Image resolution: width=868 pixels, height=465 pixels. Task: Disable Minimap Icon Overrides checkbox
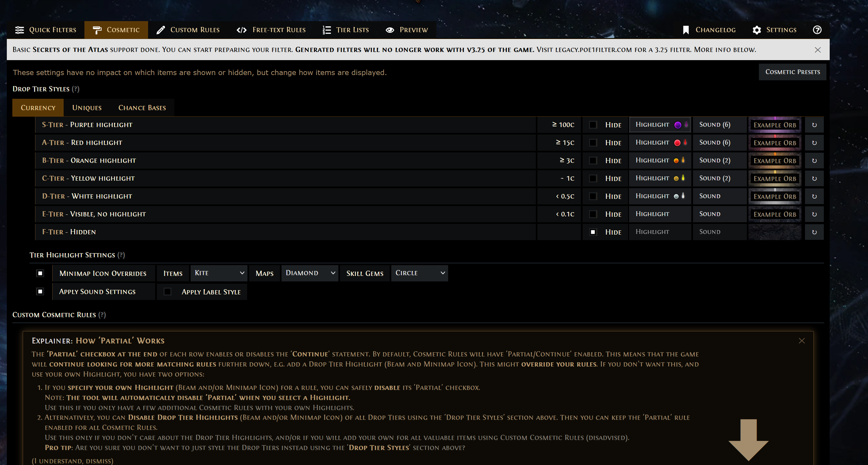point(40,274)
